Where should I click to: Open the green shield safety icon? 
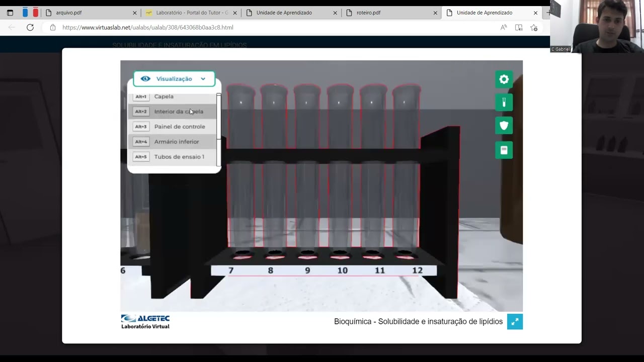pyautogui.click(x=504, y=126)
